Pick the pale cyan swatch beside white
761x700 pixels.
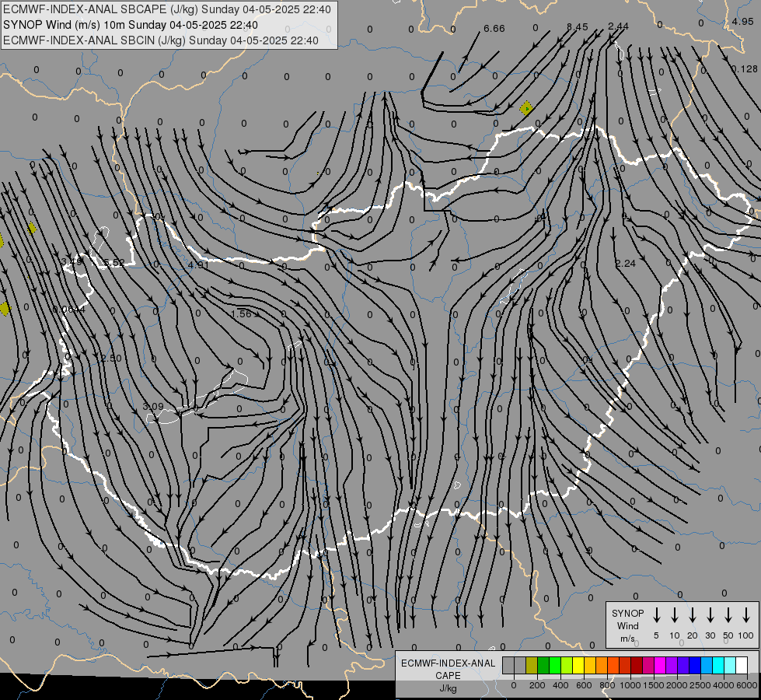click(729, 665)
